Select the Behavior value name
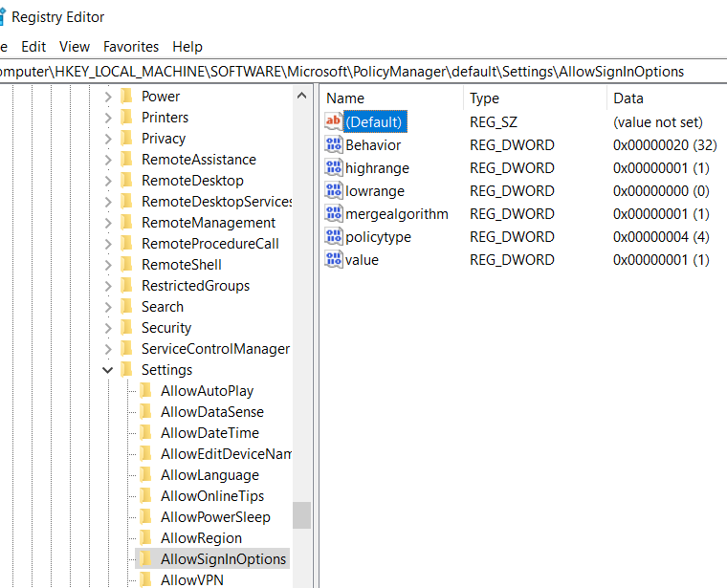 (373, 145)
